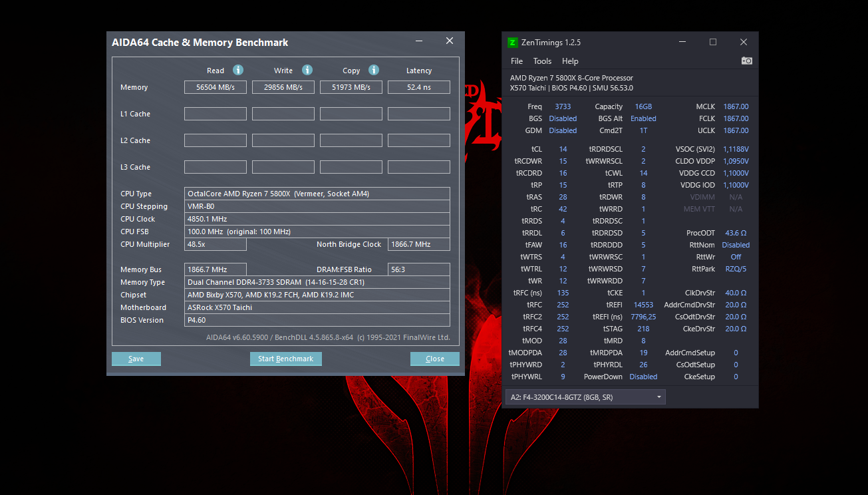868x495 pixels.
Task: Open the File menu in ZenTimings
Action: coord(517,61)
